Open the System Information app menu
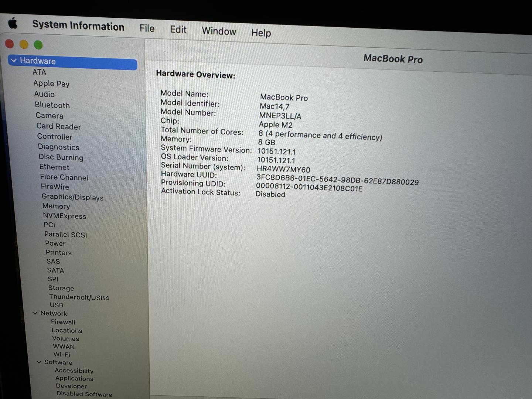 tap(78, 25)
